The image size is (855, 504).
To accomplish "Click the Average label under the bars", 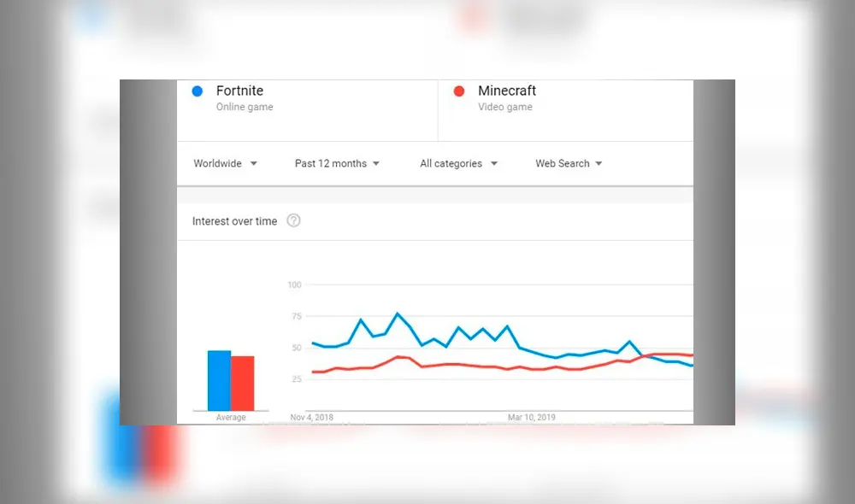I will 231,417.
